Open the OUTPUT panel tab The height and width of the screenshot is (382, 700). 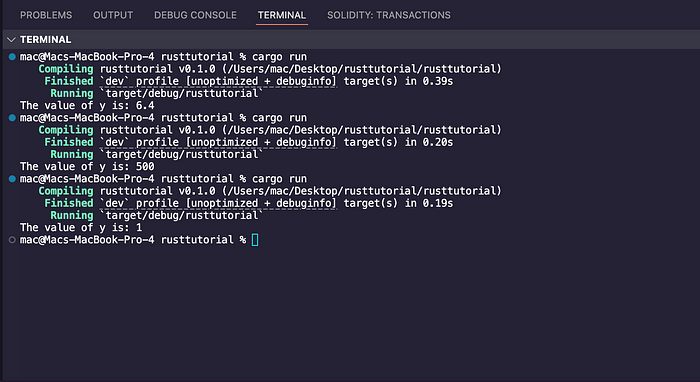(x=113, y=15)
